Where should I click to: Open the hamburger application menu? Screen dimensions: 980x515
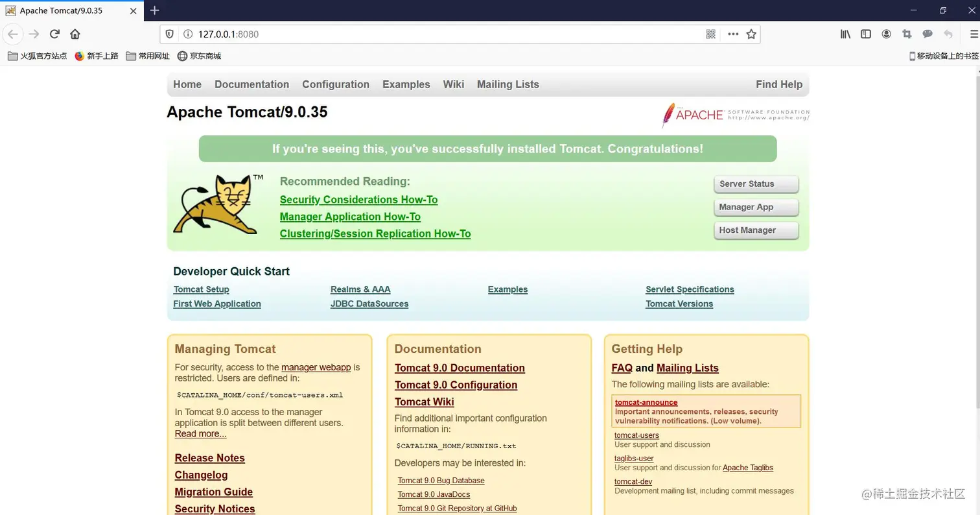click(974, 34)
